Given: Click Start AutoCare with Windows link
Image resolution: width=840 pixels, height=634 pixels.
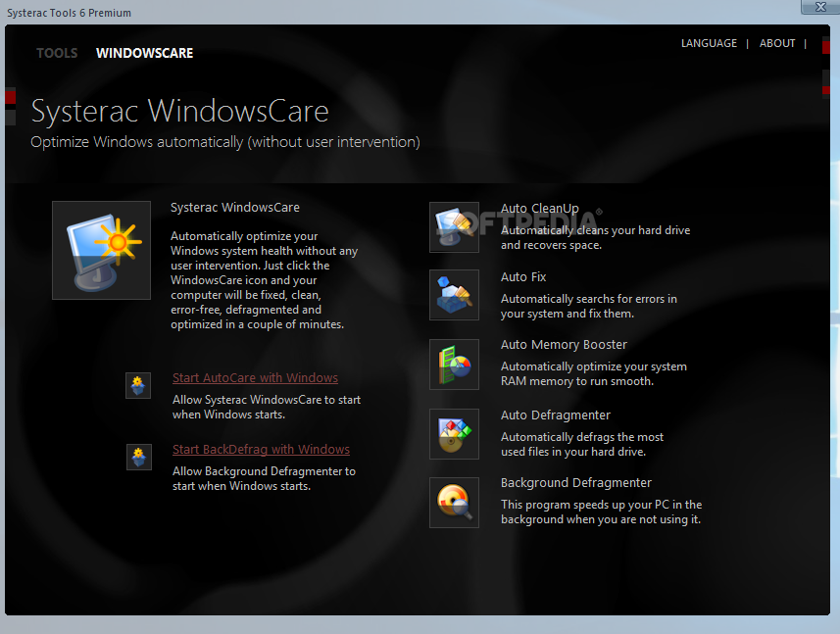Looking at the screenshot, I should tap(255, 378).
